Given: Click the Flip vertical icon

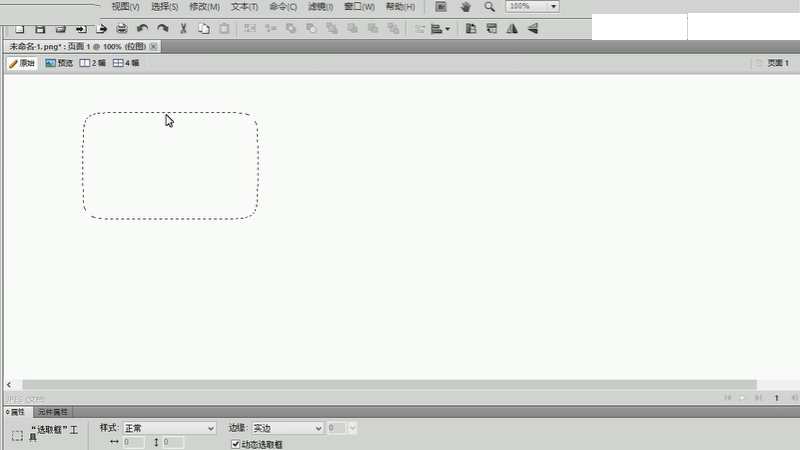Looking at the screenshot, I should coord(533,29).
